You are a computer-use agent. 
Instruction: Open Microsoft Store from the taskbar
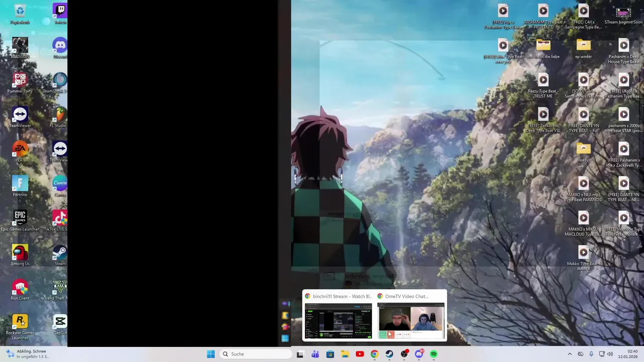pyautogui.click(x=330, y=354)
